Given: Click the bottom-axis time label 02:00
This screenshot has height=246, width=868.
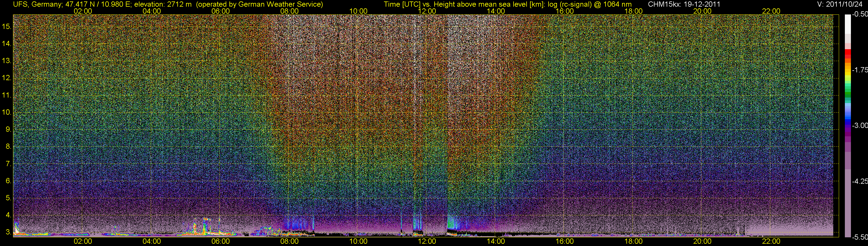Looking at the screenshot, I should click(x=83, y=241).
